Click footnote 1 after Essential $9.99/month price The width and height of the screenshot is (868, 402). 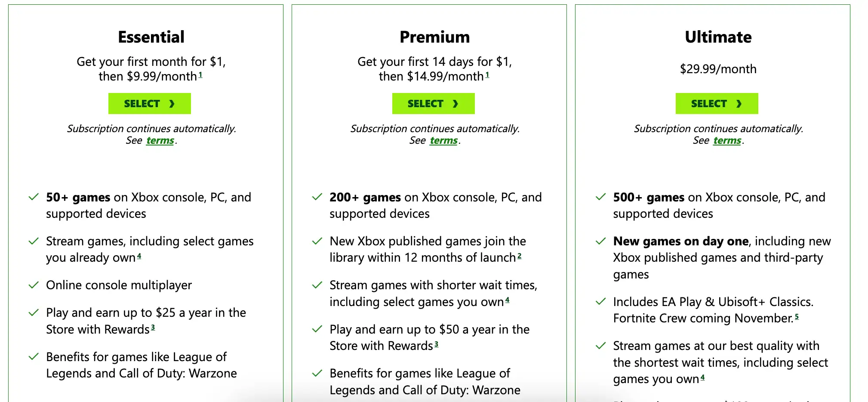point(200,75)
